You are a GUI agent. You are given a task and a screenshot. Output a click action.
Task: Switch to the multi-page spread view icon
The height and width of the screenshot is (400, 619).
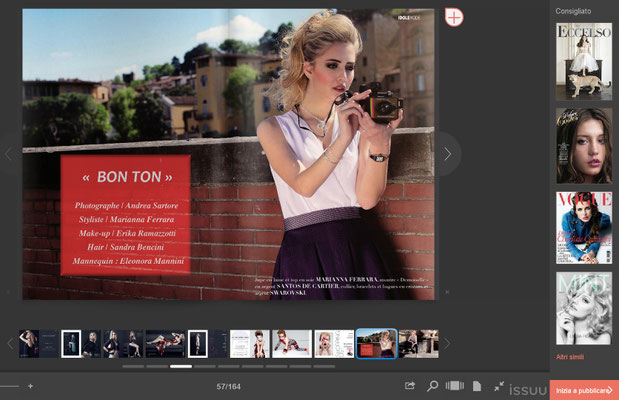click(x=455, y=385)
